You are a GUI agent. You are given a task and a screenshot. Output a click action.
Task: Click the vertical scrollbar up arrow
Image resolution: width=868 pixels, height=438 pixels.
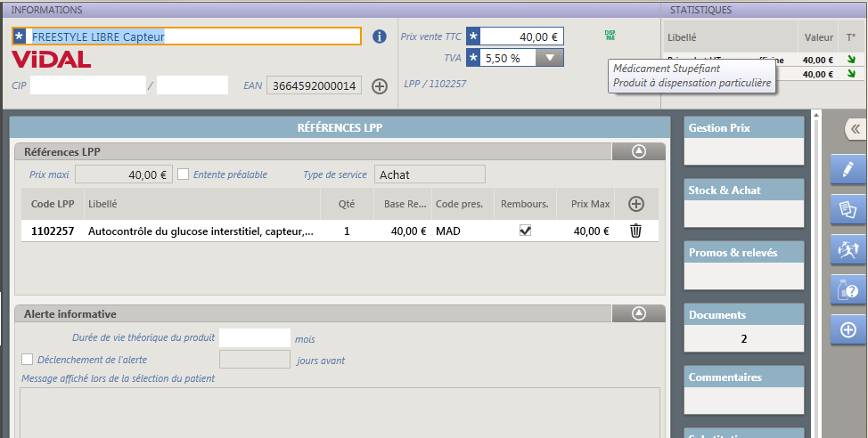815,115
